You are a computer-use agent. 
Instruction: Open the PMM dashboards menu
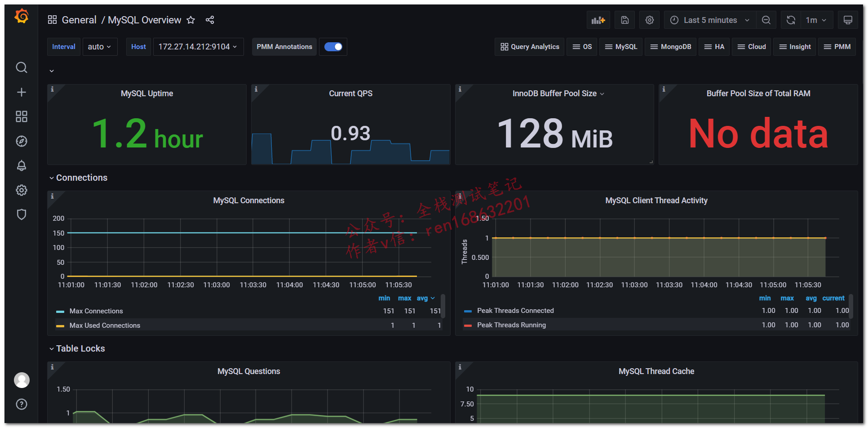(837, 47)
